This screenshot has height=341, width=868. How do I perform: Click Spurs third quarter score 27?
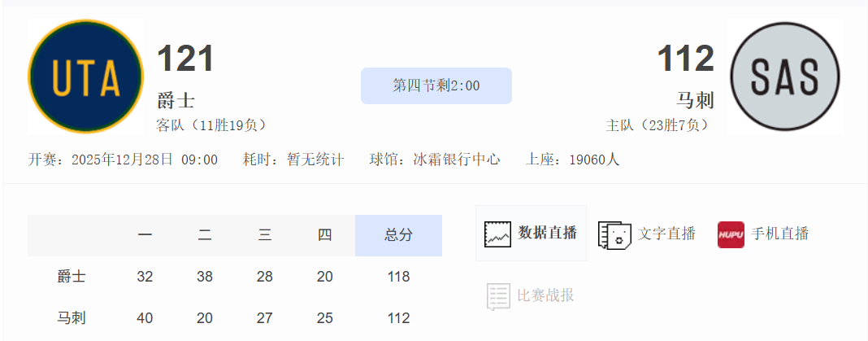pos(265,318)
